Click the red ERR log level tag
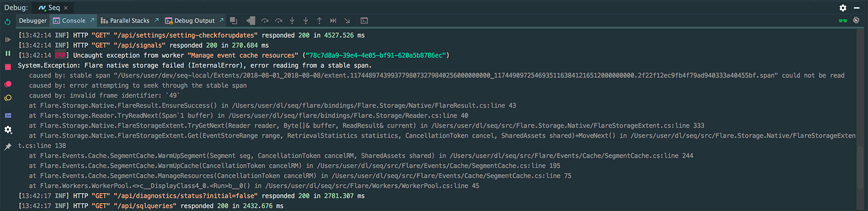Viewport: 868px width, 211px height. [x=61, y=55]
